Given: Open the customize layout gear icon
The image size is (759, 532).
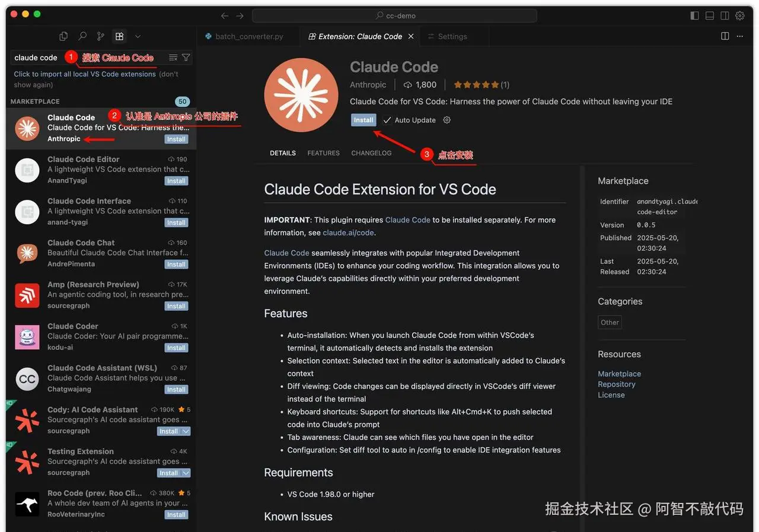Looking at the screenshot, I should coord(740,15).
